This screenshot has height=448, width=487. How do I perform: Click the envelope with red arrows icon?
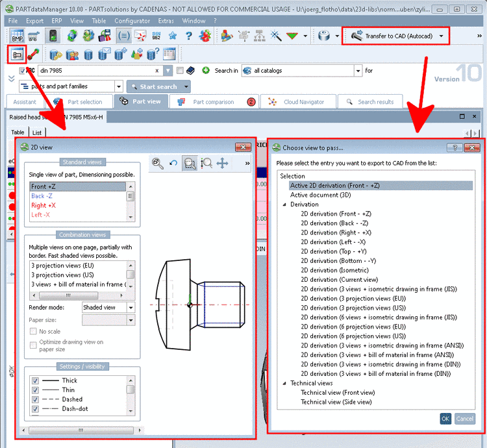[x=140, y=36]
